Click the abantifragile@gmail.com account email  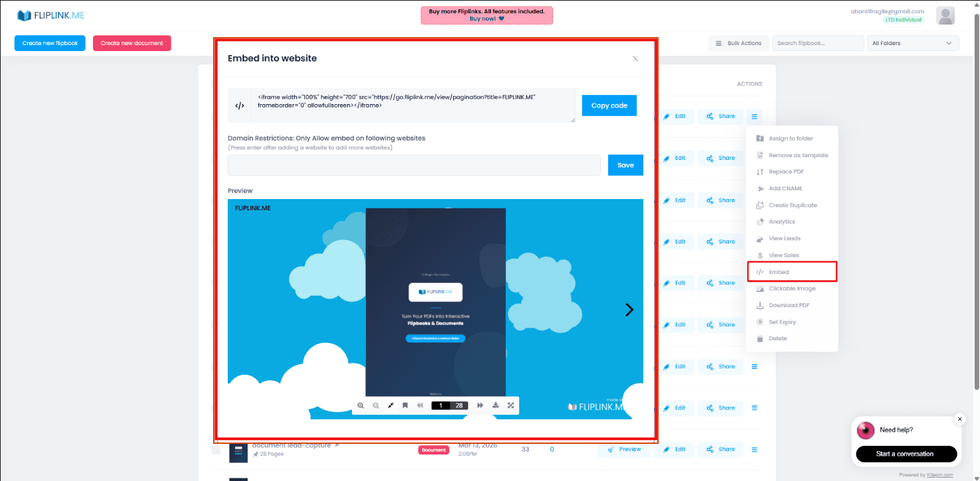(x=888, y=11)
